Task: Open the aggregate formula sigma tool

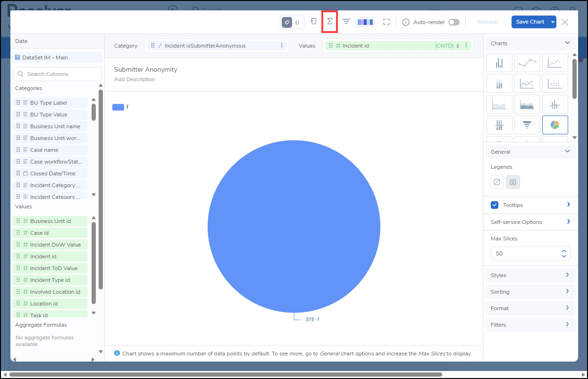Action: pyautogui.click(x=329, y=22)
